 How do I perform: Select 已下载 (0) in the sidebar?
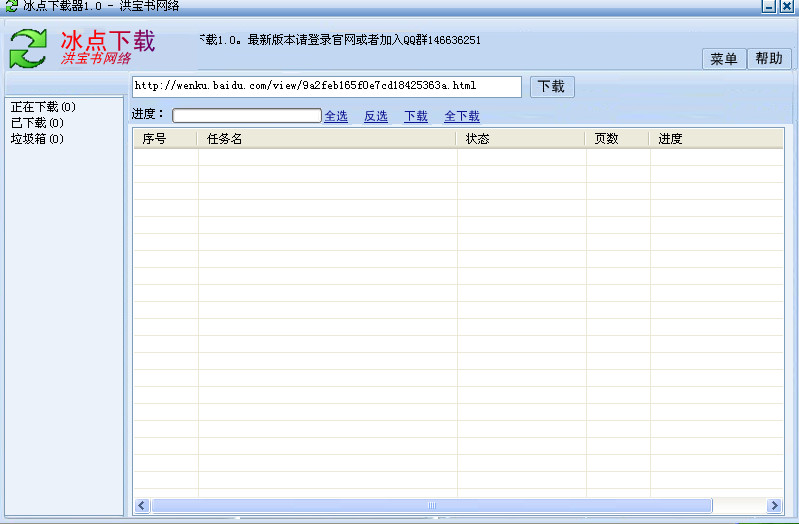[x=37, y=123]
